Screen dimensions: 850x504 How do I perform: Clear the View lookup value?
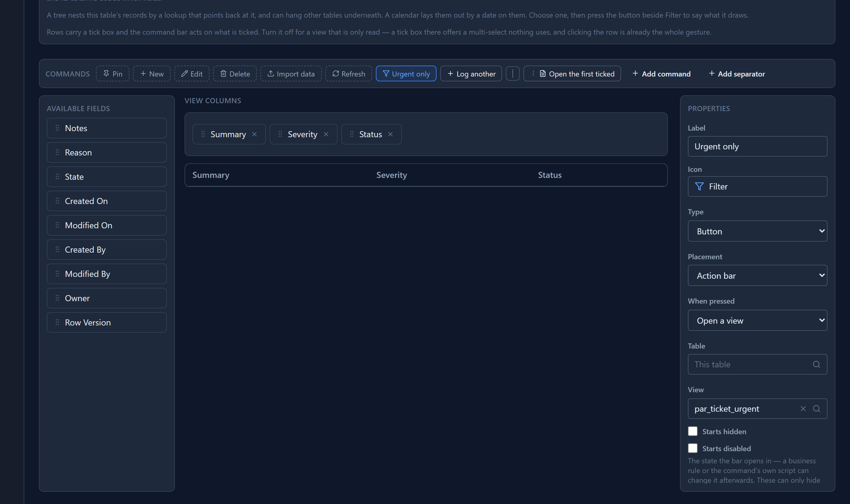point(803,409)
